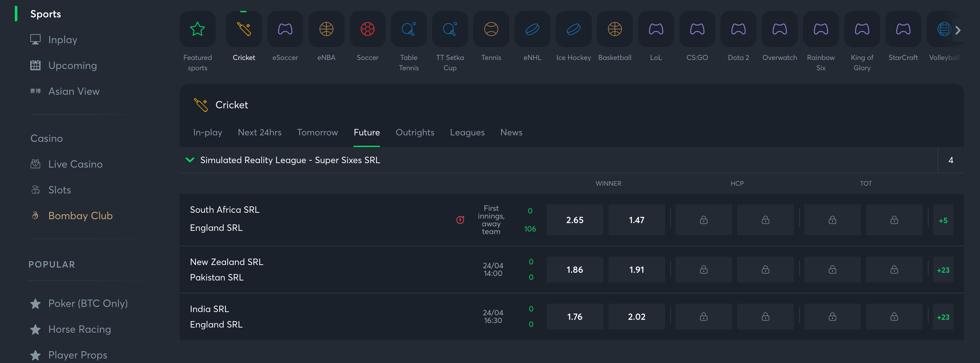Viewport: 980px width, 363px height.
Task: Select the Tomorrow cricket filter
Action: pyautogui.click(x=317, y=132)
